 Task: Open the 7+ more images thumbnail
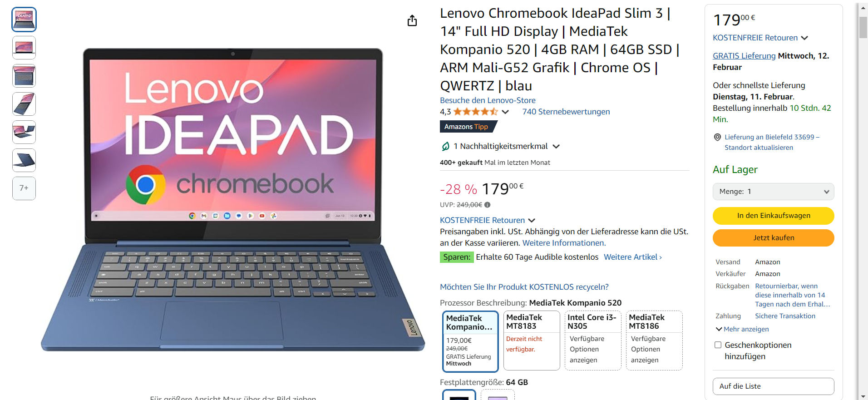pyautogui.click(x=24, y=188)
